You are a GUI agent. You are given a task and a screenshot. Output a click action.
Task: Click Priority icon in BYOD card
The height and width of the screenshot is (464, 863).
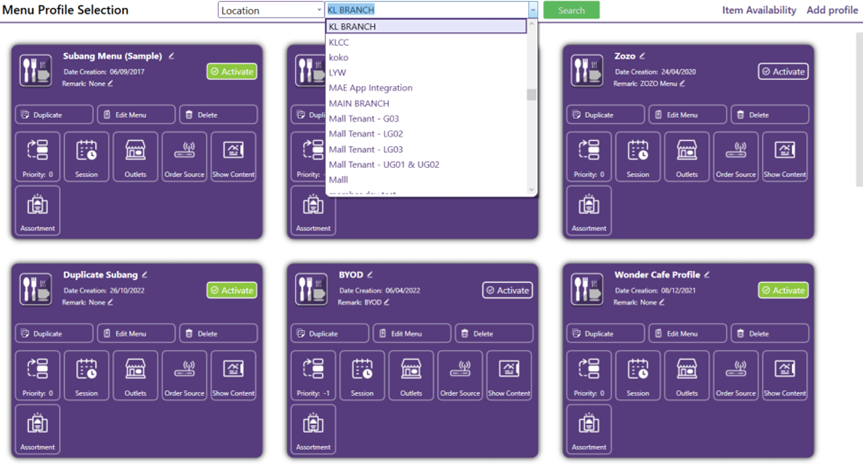tap(313, 375)
